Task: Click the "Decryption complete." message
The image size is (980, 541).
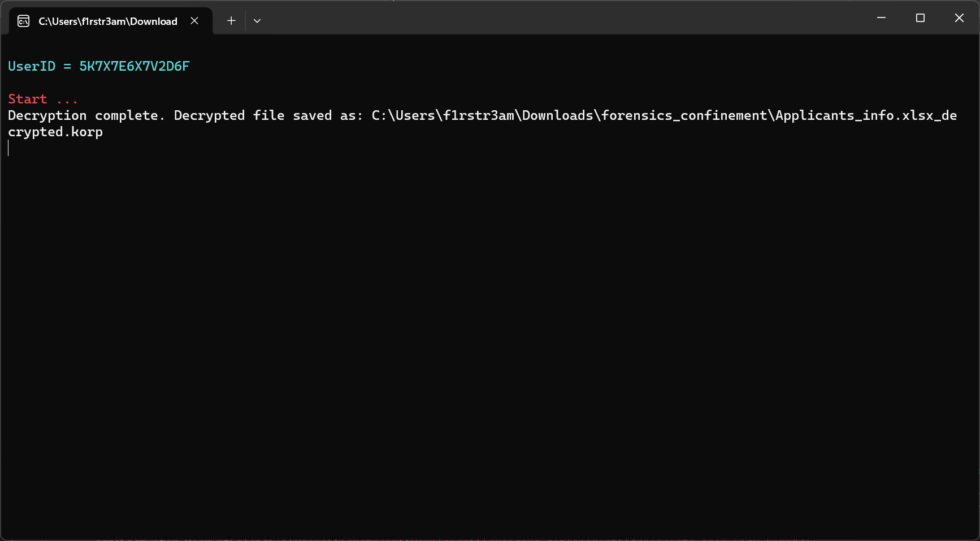Action: tap(86, 115)
